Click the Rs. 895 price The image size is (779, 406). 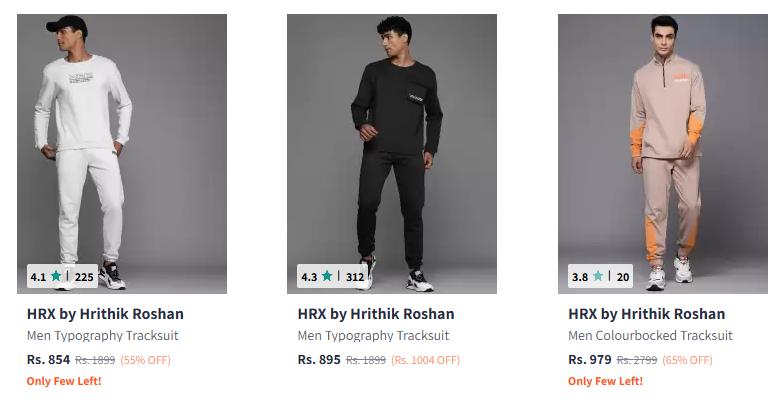(x=319, y=359)
